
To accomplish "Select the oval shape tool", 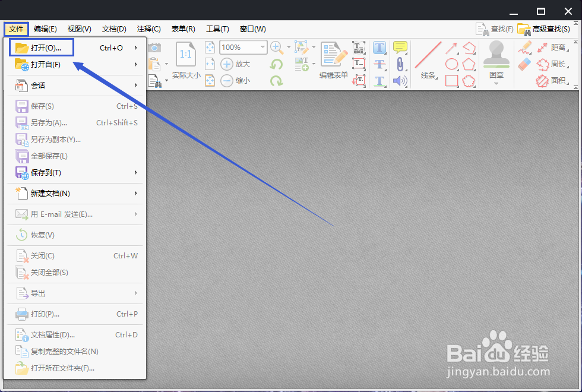I will [451, 64].
